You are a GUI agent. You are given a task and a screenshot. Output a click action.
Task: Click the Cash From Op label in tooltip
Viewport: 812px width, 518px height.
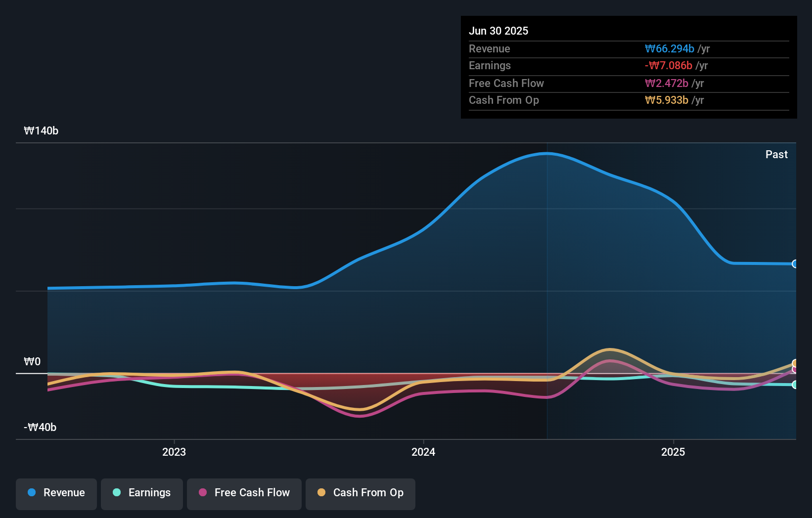[x=504, y=100]
